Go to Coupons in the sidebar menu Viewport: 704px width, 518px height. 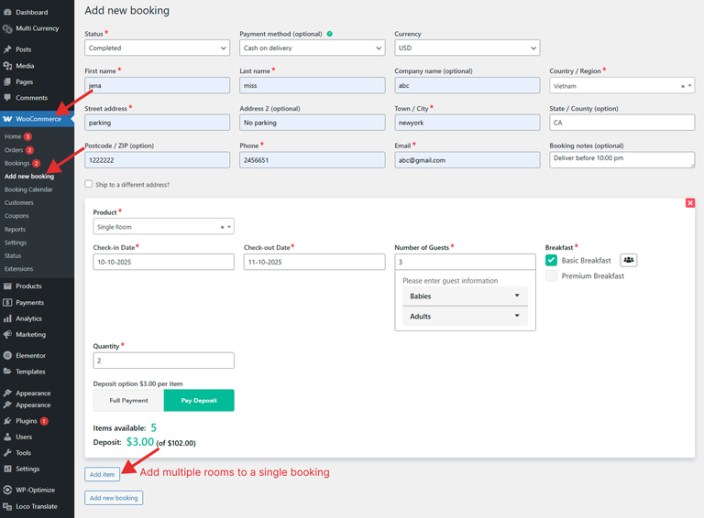pyautogui.click(x=16, y=215)
